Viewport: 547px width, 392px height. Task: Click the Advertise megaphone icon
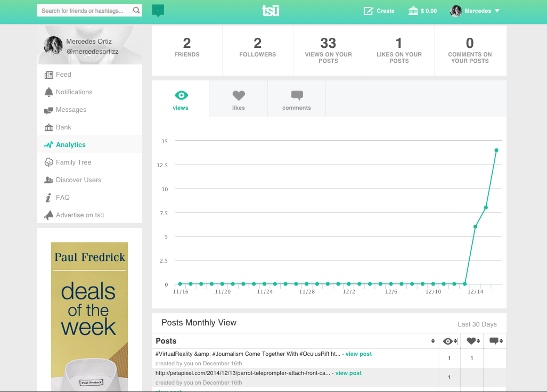pyautogui.click(x=49, y=215)
